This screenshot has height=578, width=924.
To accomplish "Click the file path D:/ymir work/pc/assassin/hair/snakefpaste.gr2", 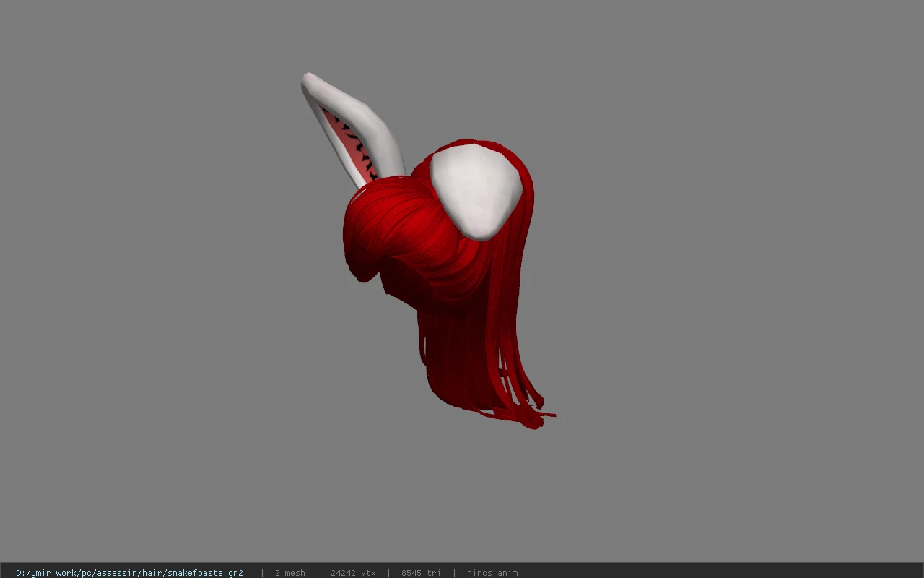I will (x=129, y=573).
